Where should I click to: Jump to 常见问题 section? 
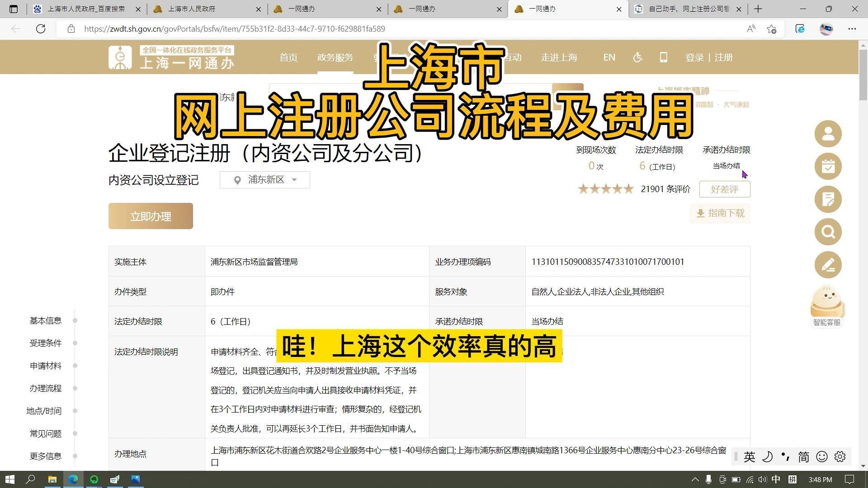pyautogui.click(x=46, y=434)
